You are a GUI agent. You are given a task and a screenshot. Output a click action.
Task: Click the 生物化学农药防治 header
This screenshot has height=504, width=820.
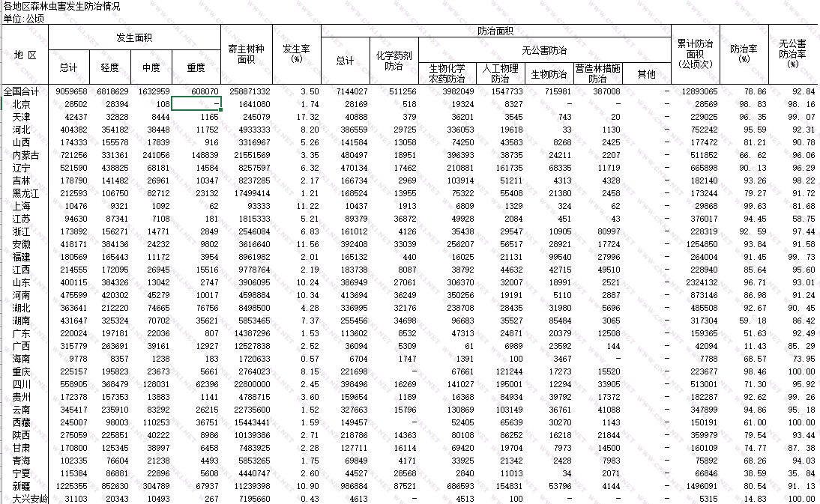tap(447, 73)
